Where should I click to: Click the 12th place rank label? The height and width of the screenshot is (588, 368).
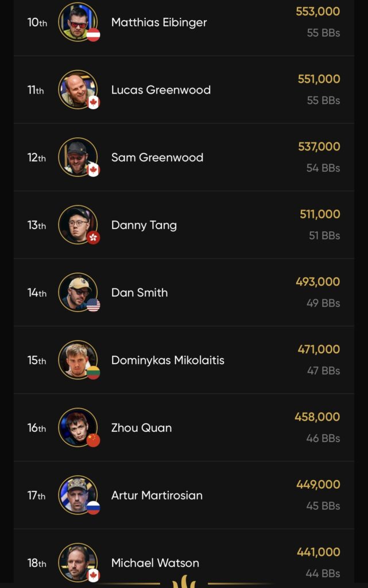[37, 157]
